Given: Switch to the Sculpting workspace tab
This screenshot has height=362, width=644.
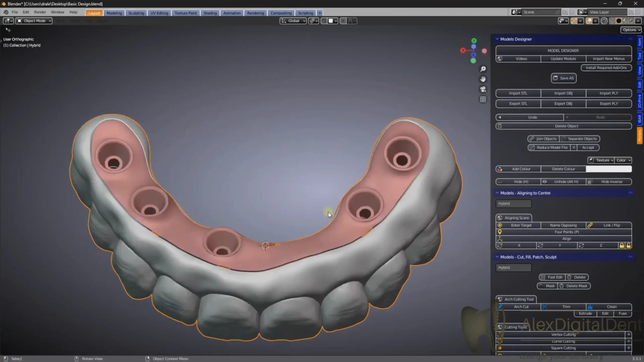Looking at the screenshot, I should pyautogui.click(x=136, y=13).
